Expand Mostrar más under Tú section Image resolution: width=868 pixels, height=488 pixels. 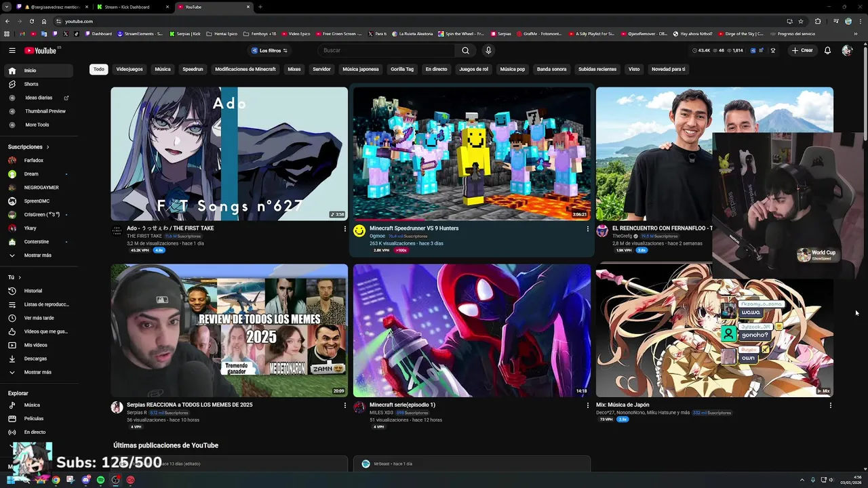pos(38,372)
